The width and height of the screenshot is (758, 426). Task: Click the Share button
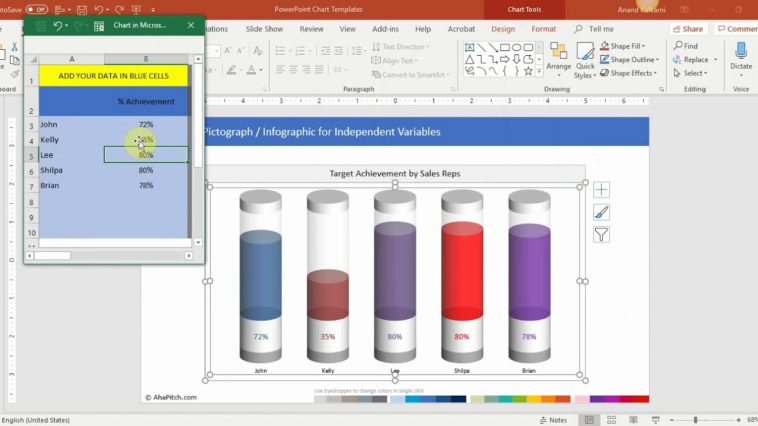(x=688, y=29)
